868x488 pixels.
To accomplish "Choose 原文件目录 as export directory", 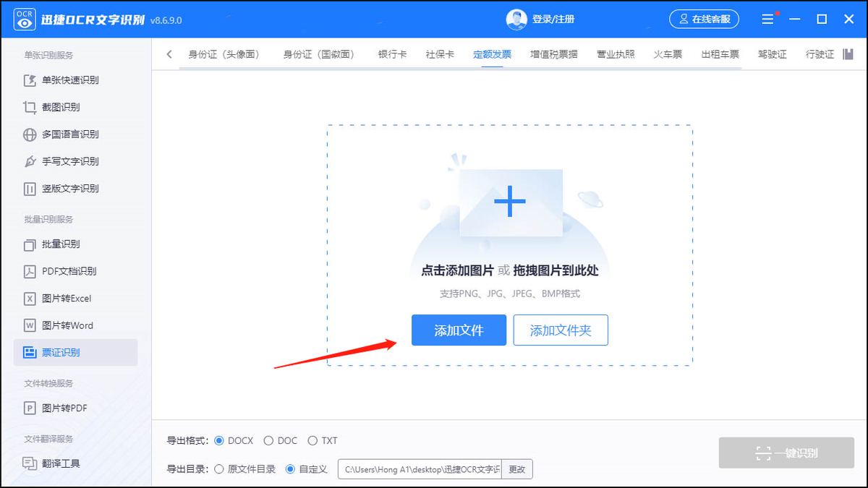I will point(245,469).
